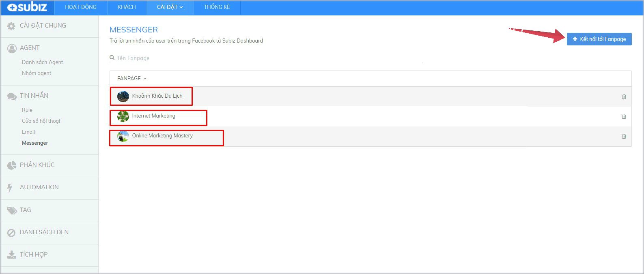Switch to the Hoạt Động tab
Screen dimensions: 644x274
tap(81, 7)
